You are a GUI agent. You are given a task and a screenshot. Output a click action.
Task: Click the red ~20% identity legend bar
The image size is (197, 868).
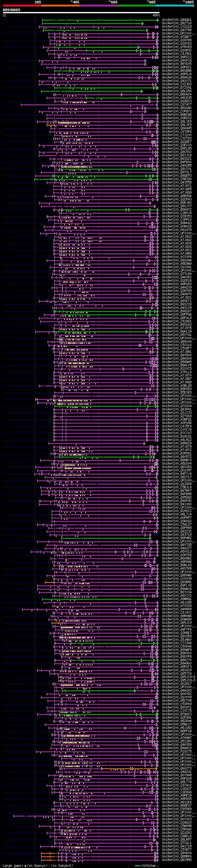coord(22,6)
